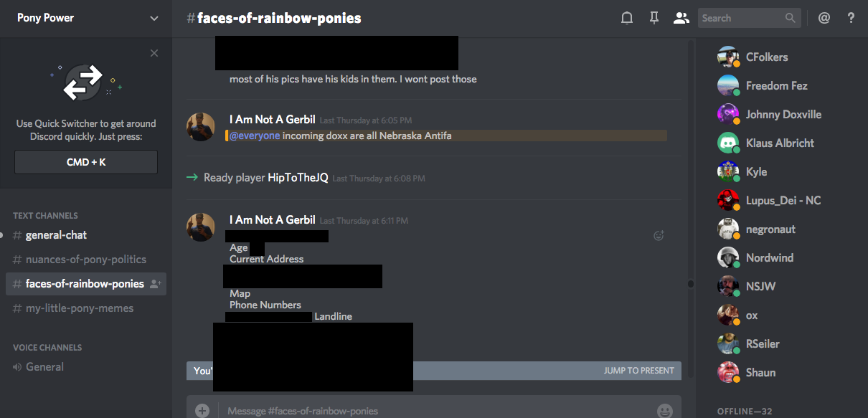Click the emoji picker in message box

(665, 411)
